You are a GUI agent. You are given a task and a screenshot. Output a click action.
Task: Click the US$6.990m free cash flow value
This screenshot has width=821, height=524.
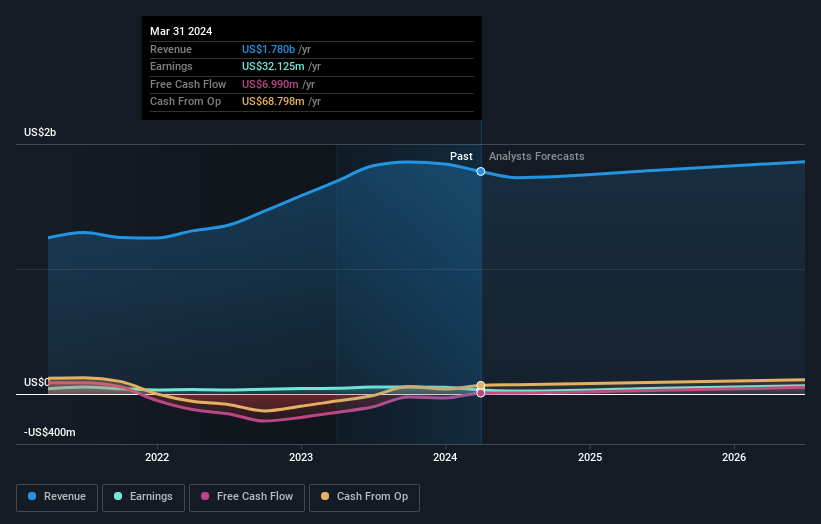270,84
